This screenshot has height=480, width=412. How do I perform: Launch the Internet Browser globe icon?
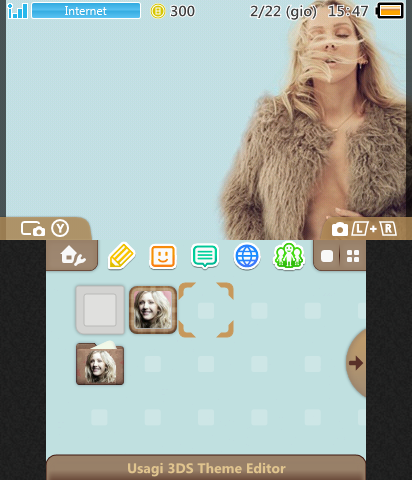(247, 256)
